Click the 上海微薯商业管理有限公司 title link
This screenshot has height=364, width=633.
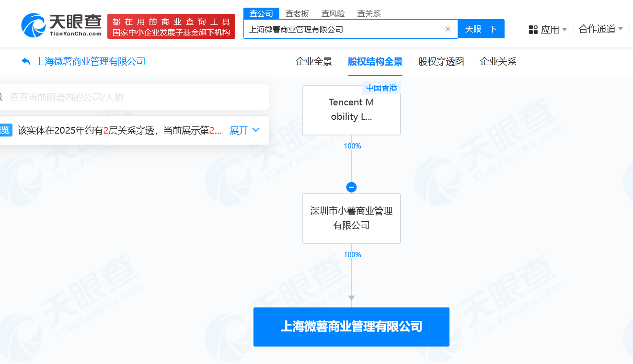[91, 61]
